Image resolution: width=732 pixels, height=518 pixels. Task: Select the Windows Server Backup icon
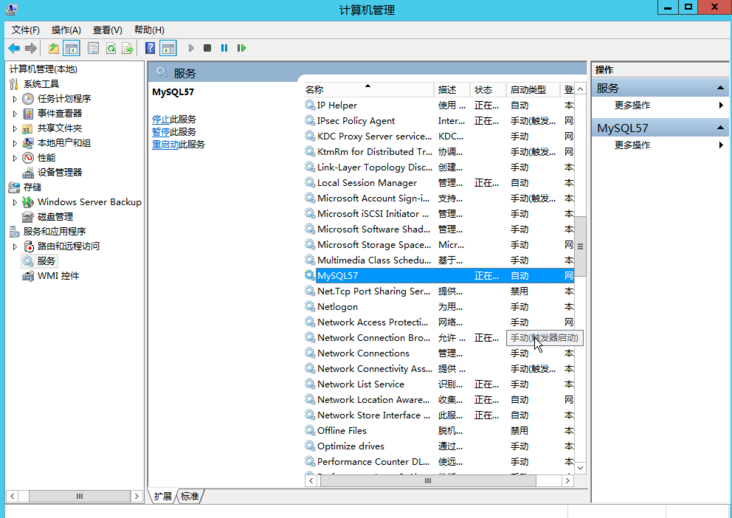point(28,202)
